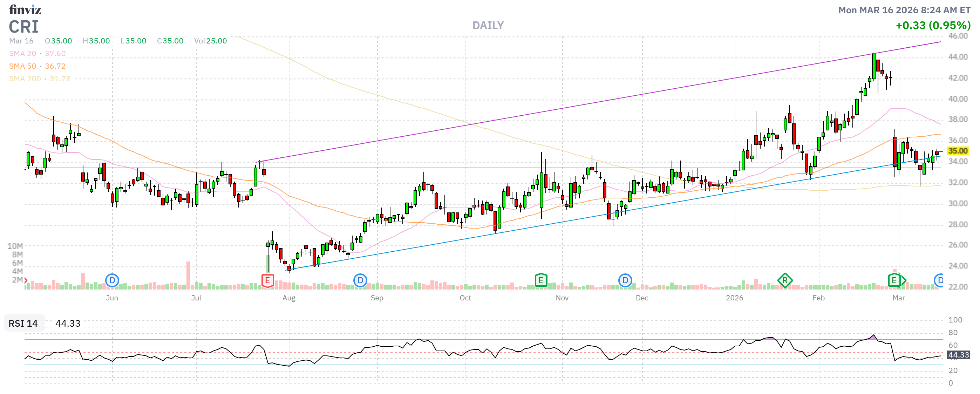Click the dividend D marker near Jun
Viewport: 980px width, 394px height.
pyautogui.click(x=112, y=281)
